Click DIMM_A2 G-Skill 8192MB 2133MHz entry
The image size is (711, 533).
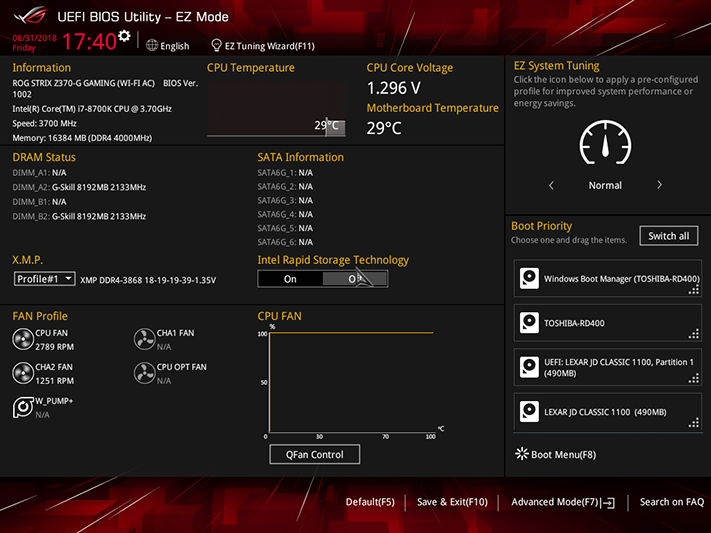(79, 187)
